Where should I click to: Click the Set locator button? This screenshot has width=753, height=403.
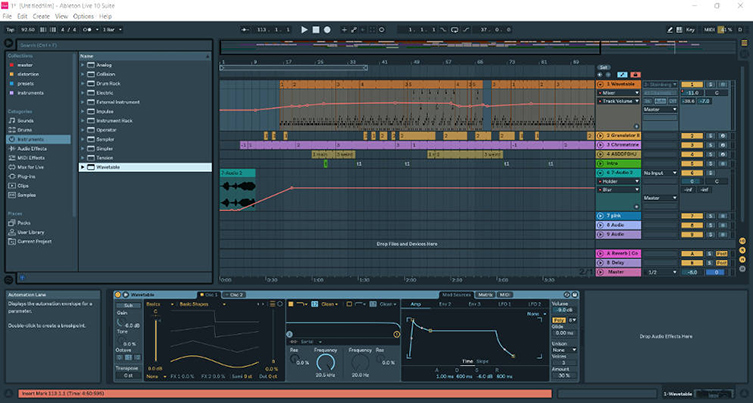coord(604,67)
